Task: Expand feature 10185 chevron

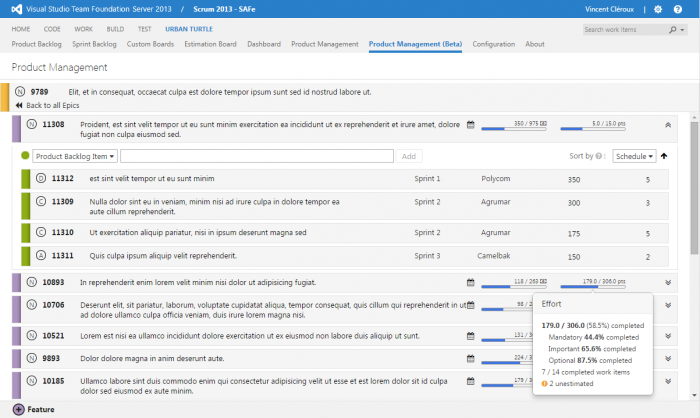Action: point(668,381)
